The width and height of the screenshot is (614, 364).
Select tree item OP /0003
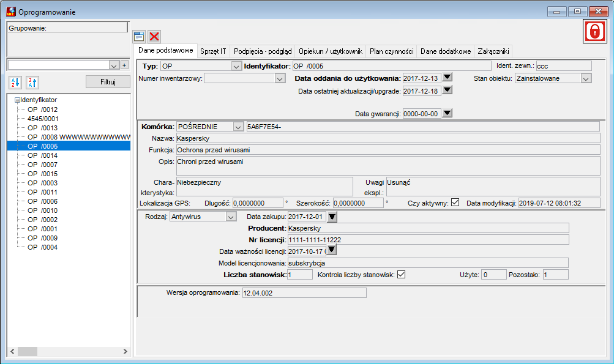point(42,183)
